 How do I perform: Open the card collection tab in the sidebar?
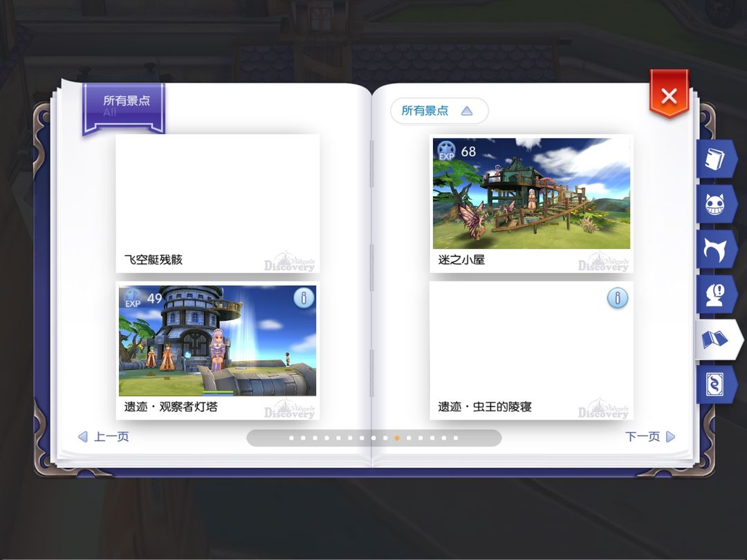[716, 384]
